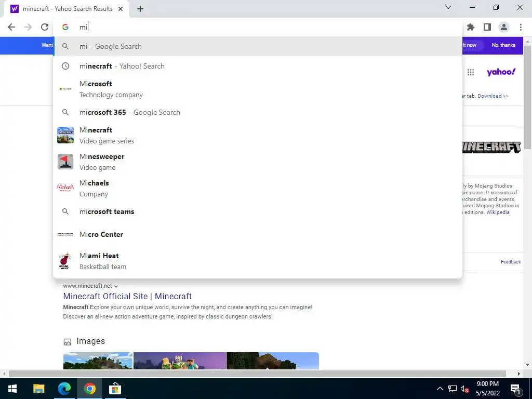Open File Explorer from the taskbar
This screenshot has height=399, width=532.
pyautogui.click(x=38, y=389)
